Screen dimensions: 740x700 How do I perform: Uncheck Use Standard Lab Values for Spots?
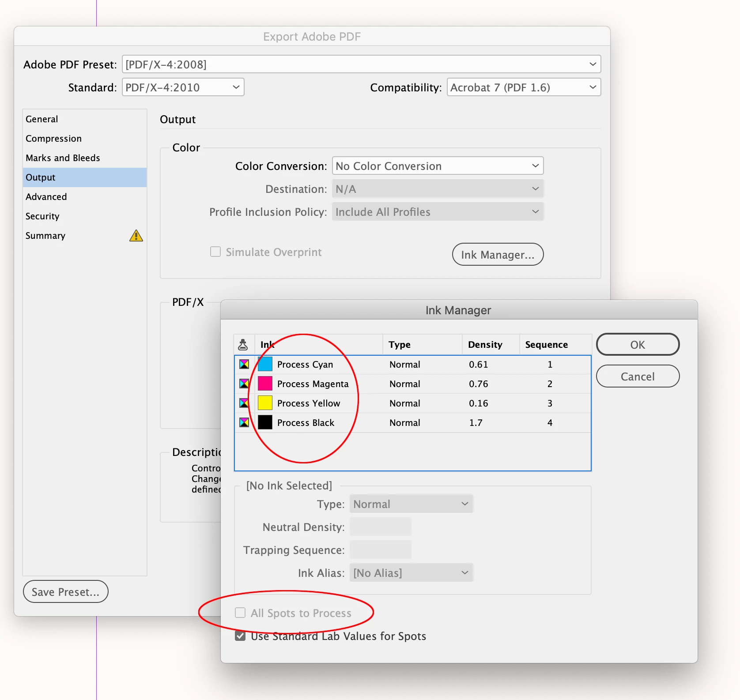pyautogui.click(x=240, y=636)
